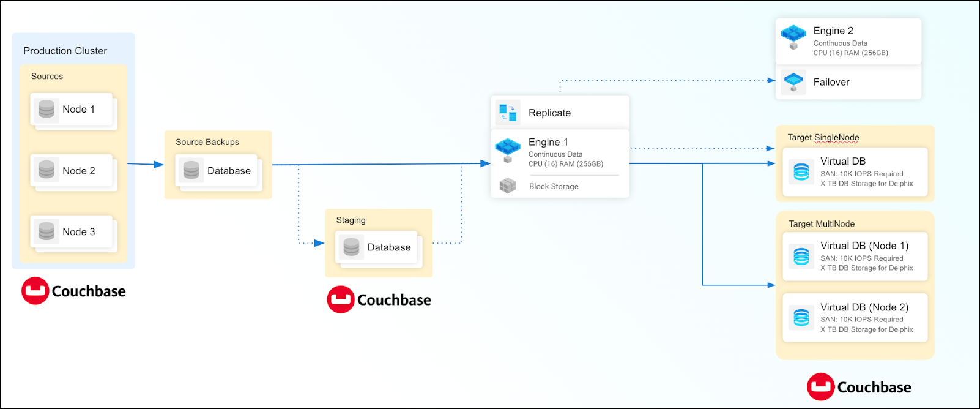
Task: Click the Target SingleNode heading
Action: click(x=823, y=137)
